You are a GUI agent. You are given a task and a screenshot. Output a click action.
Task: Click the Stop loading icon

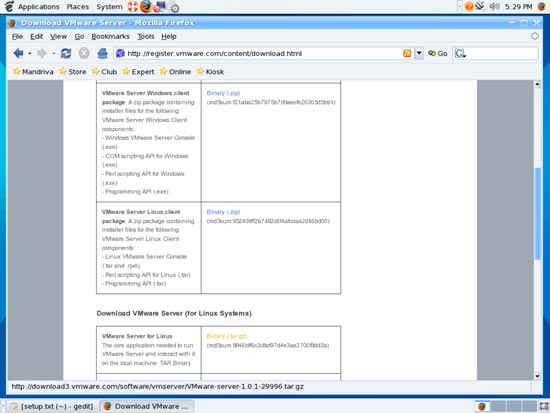84,53
